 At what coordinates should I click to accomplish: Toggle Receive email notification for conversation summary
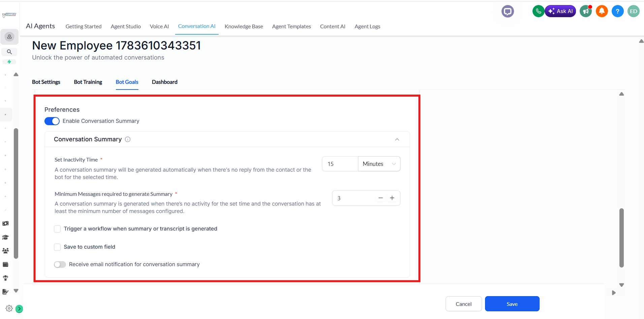pos(60,264)
